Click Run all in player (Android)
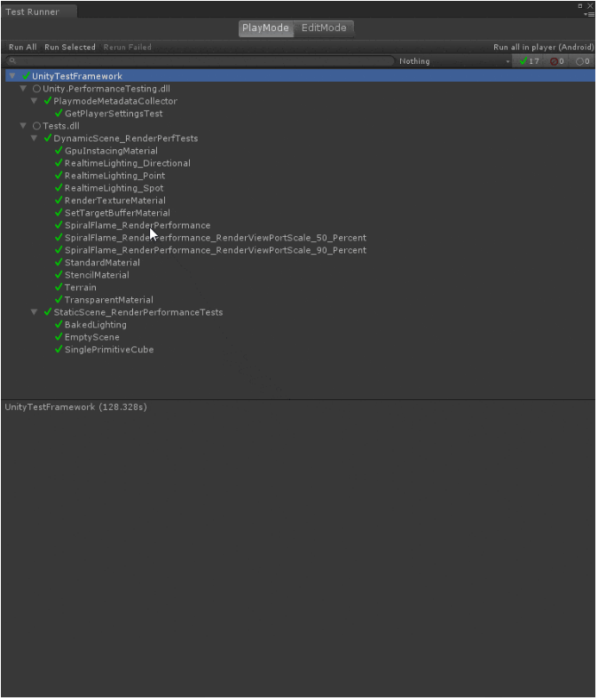Image resolution: width=598 pixels, height=700 pixels. click(x=544, y=47)
